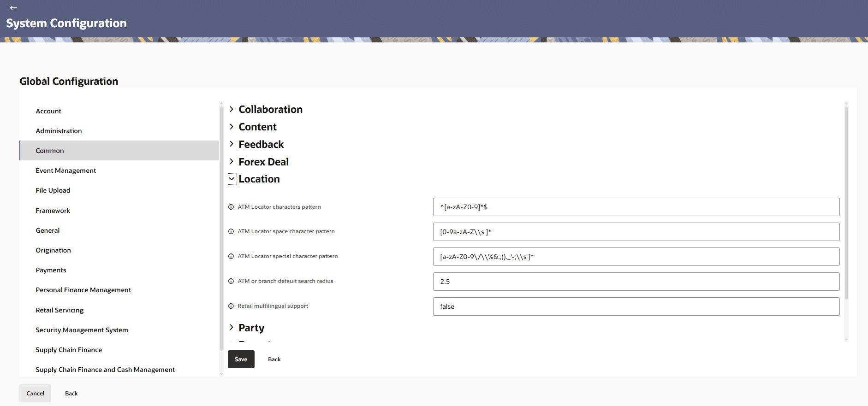The height and width of the screenshot is (406, 868).
Task: Click the category list vertical scrollbar
Action: (x=221, y=228)
